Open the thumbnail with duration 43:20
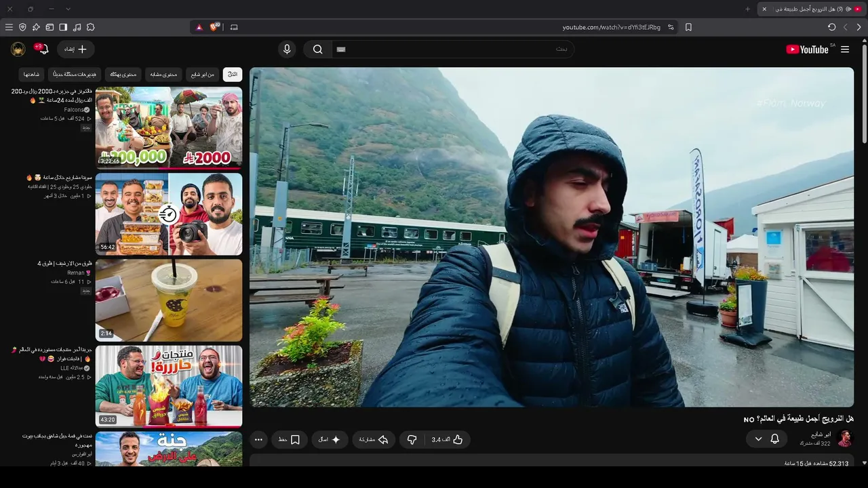This screenshot has height=488, width=868. (169, 387)
